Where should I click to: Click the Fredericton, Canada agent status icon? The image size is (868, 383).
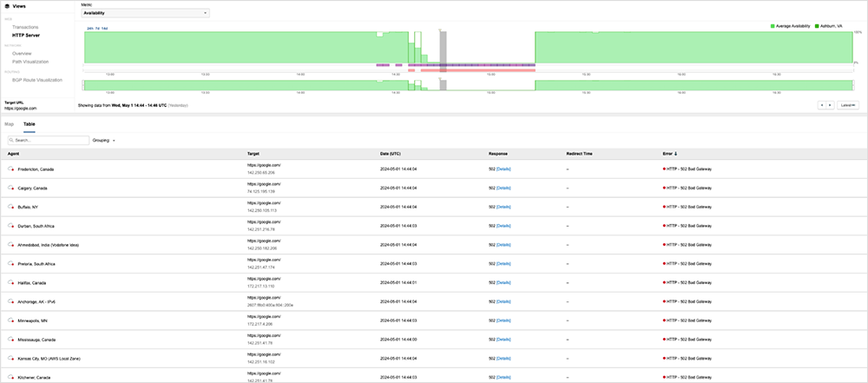(10, 169)
